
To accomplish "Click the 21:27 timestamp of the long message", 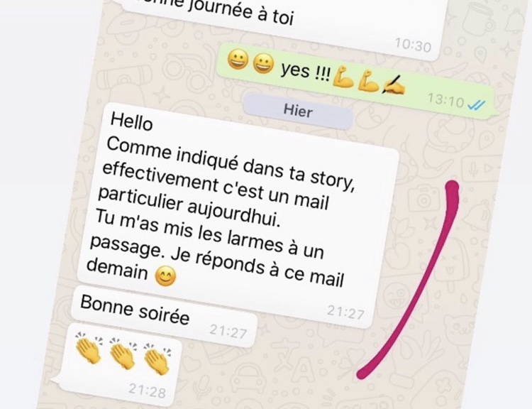I will point(345,312).
